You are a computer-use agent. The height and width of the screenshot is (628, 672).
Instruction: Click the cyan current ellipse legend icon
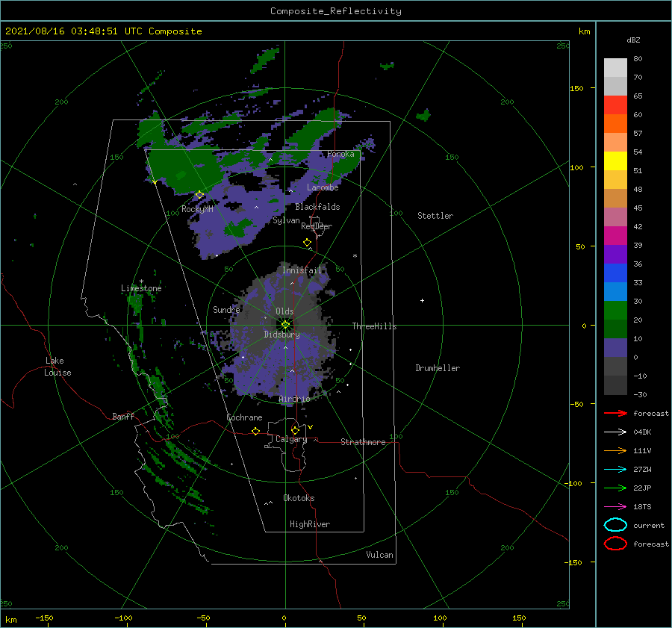click(x=615, y=525)
